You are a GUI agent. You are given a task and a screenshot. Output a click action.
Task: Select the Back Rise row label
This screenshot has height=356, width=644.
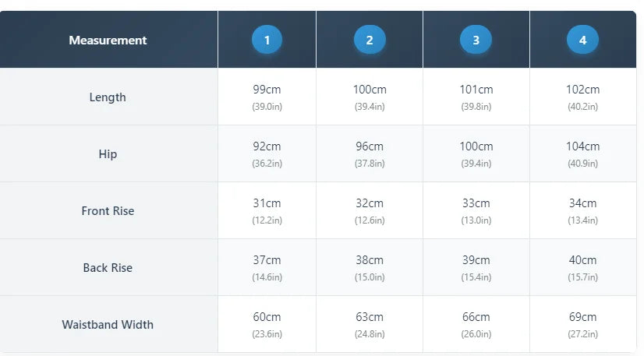108,268
